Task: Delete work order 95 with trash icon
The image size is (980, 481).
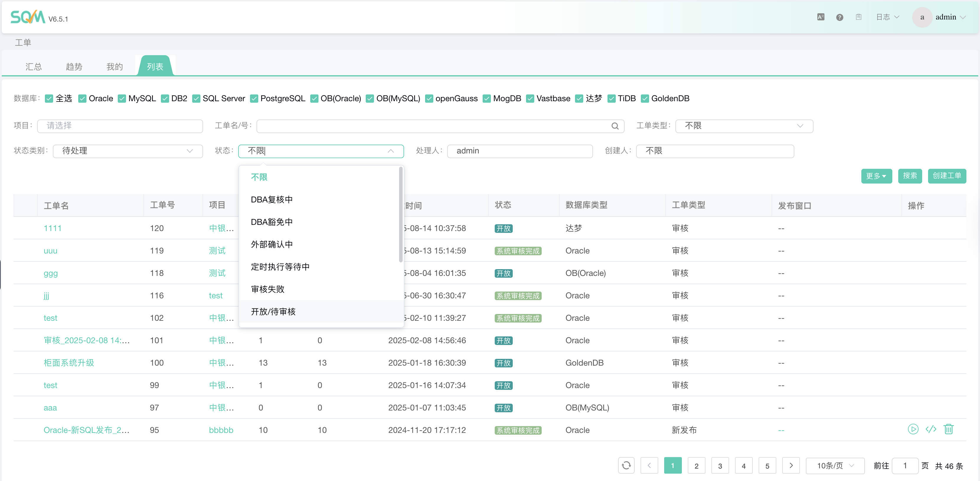Action: click(948, 429)
